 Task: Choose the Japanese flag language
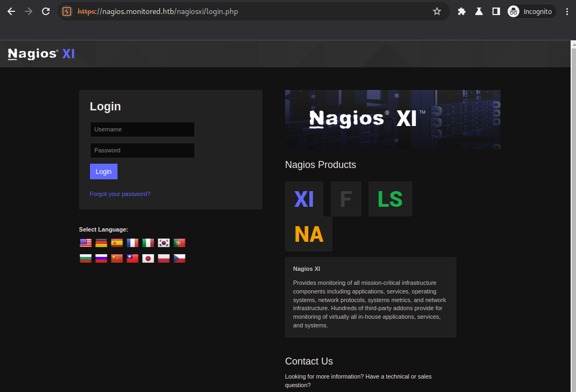(148, 258)
